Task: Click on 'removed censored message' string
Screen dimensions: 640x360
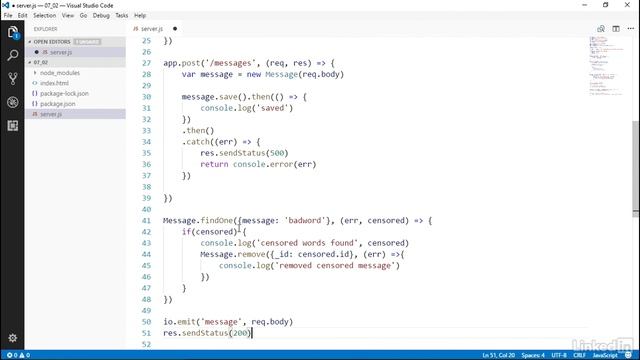Action: pos(335,266)
